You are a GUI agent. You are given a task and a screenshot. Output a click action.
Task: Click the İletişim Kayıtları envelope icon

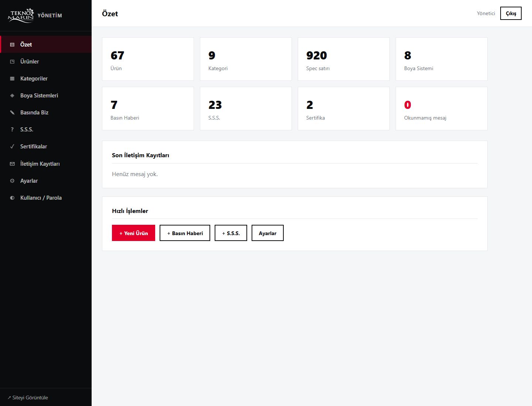pos(12,164)
